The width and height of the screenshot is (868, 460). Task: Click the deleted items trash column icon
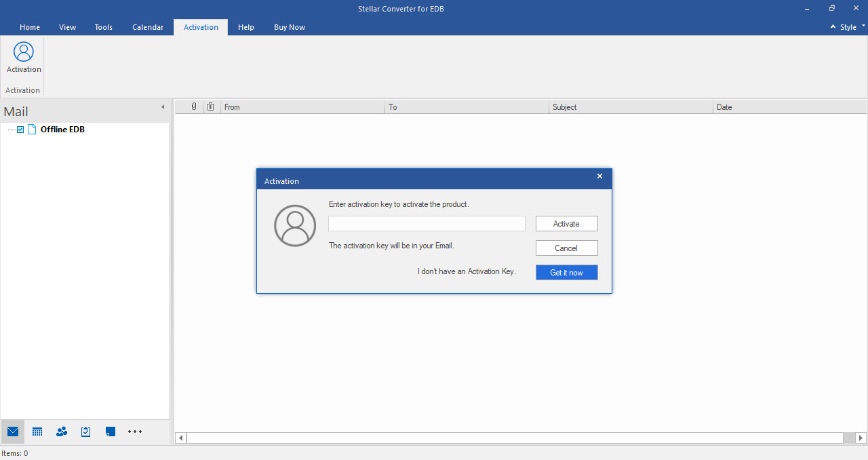point(211,107)
